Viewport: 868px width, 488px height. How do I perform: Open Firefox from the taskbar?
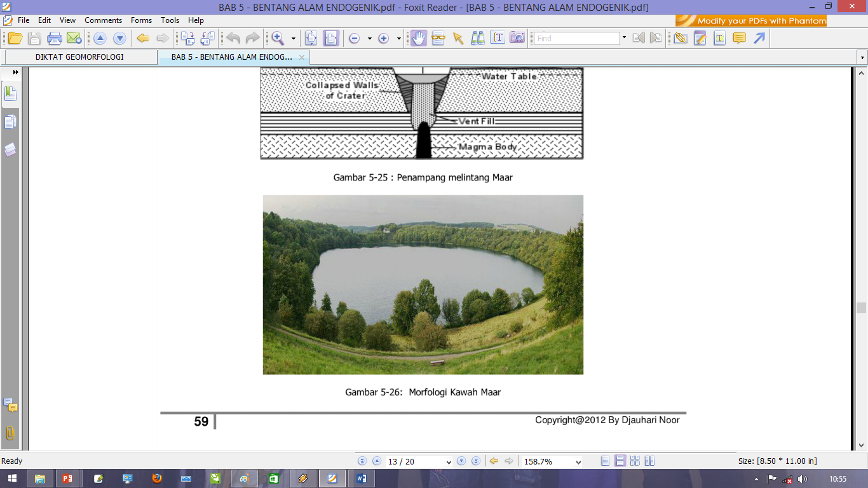point(157,478)
